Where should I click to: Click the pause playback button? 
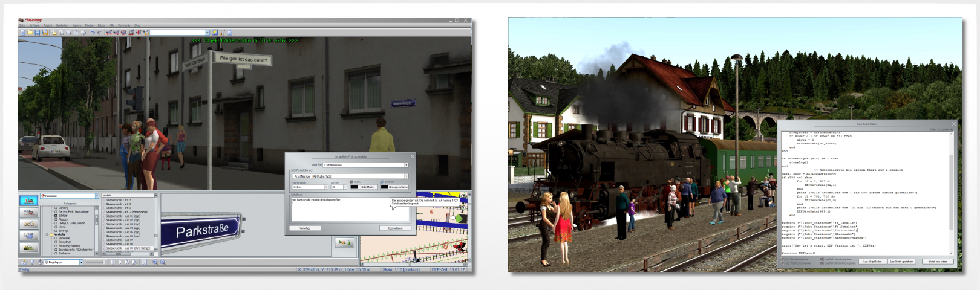tap(113, 262)
